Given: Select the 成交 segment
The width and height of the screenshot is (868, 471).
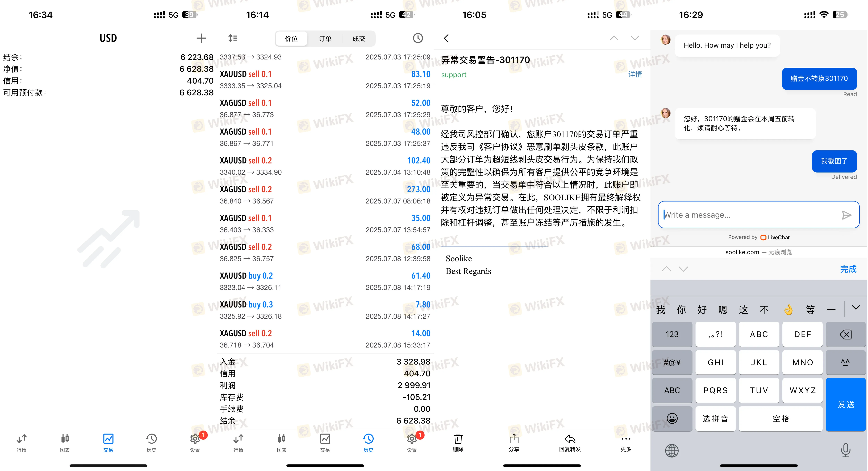Looking at the screenshot, I should coord(358,39).
